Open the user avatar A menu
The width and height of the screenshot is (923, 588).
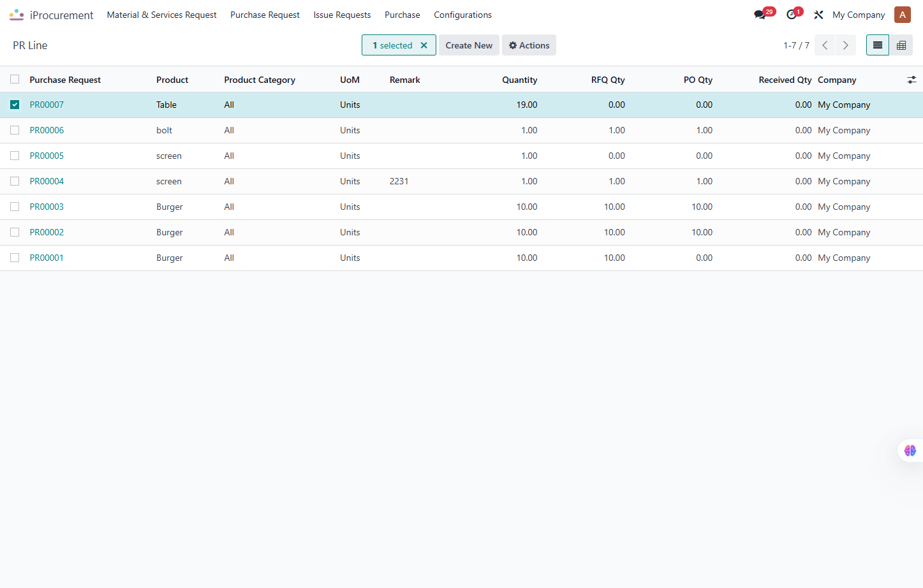point(902,15)
